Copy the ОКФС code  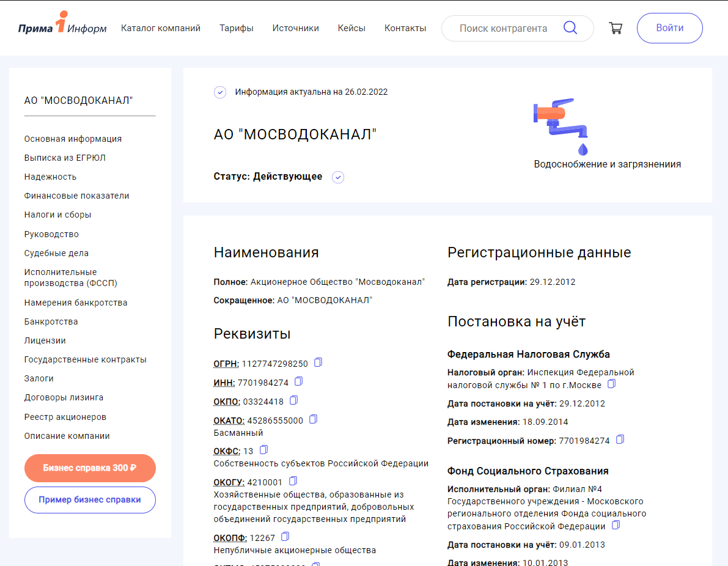pyautogui.click(x=263, y=450)
